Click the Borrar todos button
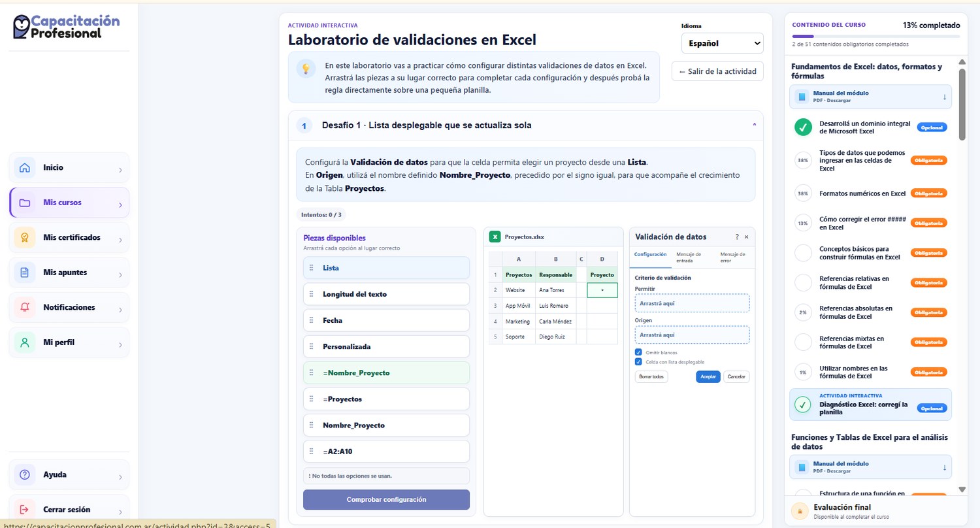 tap(651, 376)
